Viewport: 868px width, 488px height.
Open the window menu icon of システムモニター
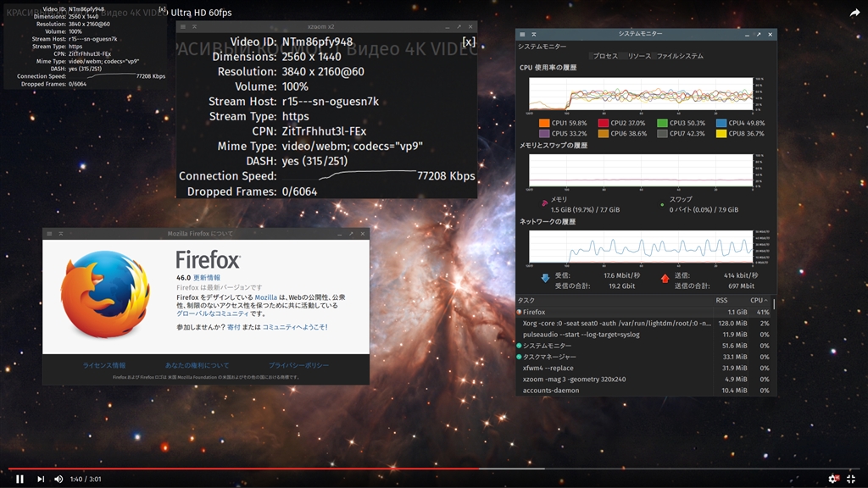pyautogui.click(x=522, y=34)
